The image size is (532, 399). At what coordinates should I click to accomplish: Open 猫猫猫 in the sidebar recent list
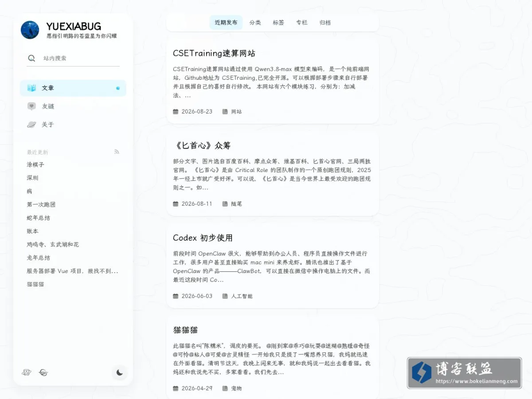pyautogui.click(x=35, y=284)
